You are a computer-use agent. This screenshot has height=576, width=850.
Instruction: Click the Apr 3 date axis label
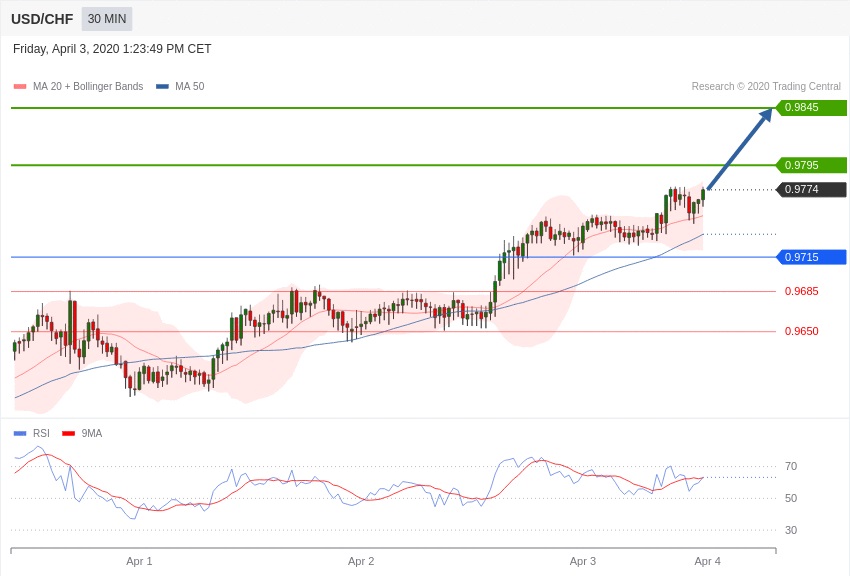click(x=583, y=561)
